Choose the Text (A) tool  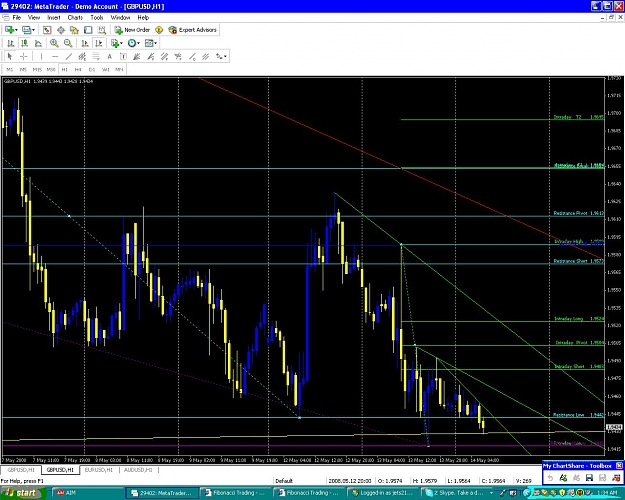point(110,57)
